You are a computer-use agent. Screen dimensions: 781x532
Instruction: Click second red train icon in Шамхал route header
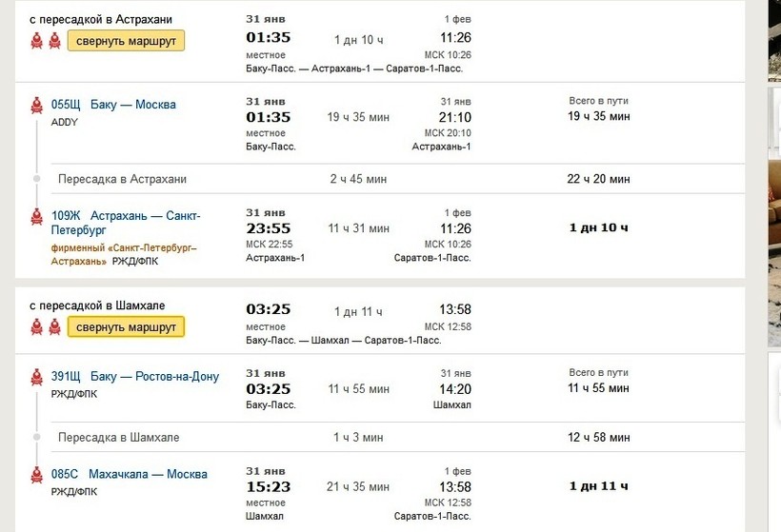point(54,326)
